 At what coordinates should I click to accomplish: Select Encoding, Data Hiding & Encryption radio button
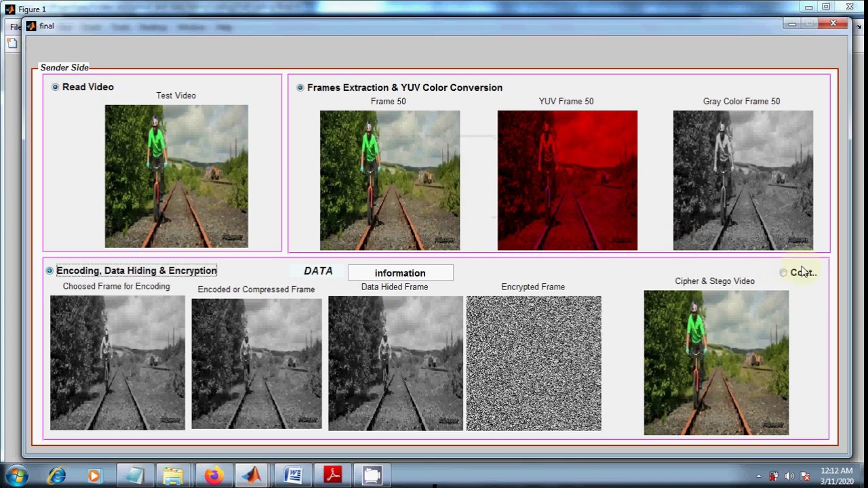[50, 270]
